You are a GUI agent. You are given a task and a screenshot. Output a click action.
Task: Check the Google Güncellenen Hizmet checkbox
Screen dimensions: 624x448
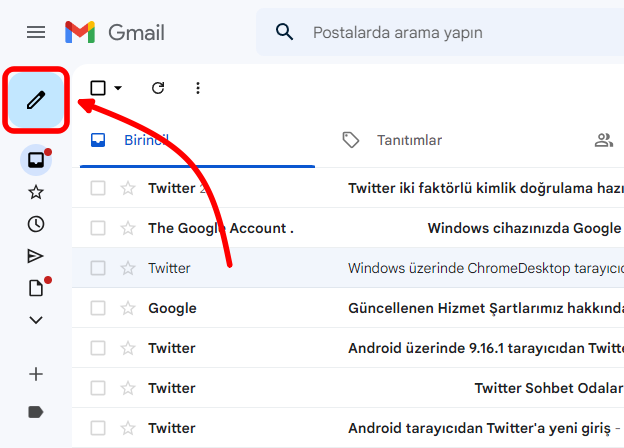click(98, 308)
